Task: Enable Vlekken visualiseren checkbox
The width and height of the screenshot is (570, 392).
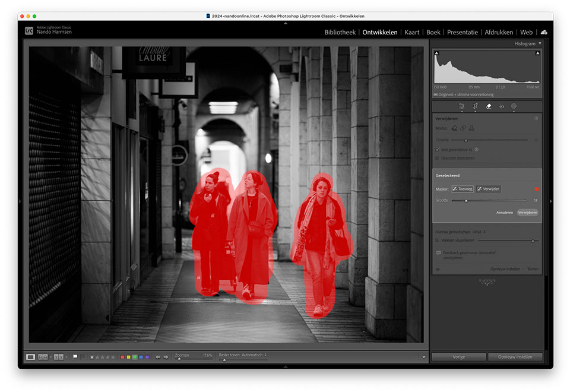Action: (438, 241)
